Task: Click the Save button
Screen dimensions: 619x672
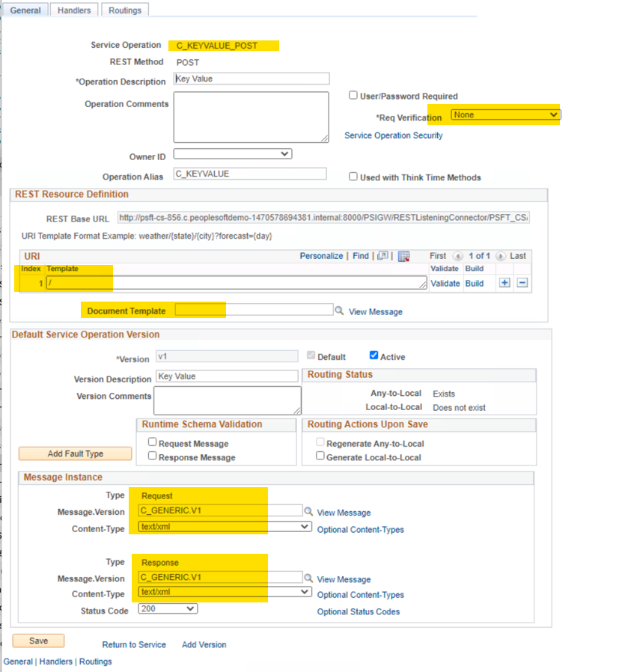Action: 37,641
